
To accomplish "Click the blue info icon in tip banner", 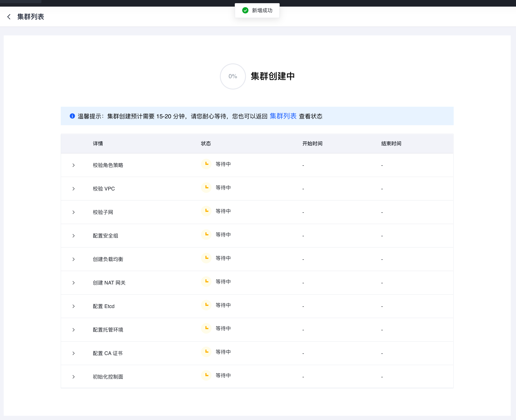I will [72, 116].
